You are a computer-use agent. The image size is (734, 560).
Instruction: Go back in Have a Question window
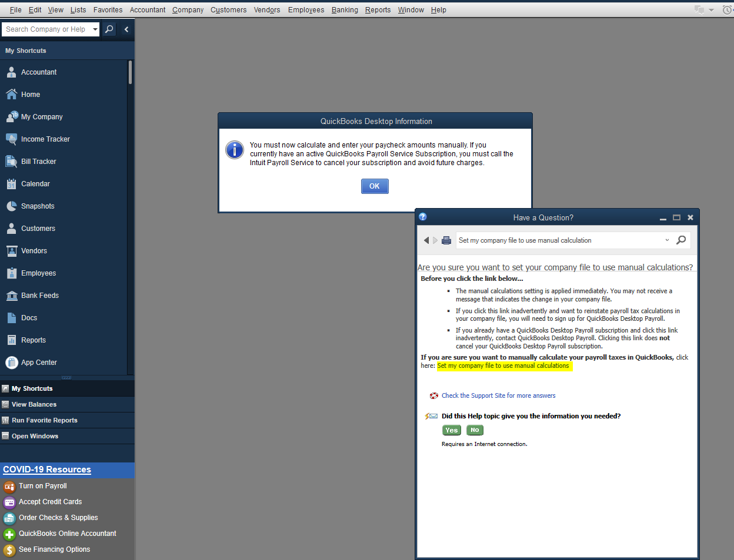(x=426, y=240)
